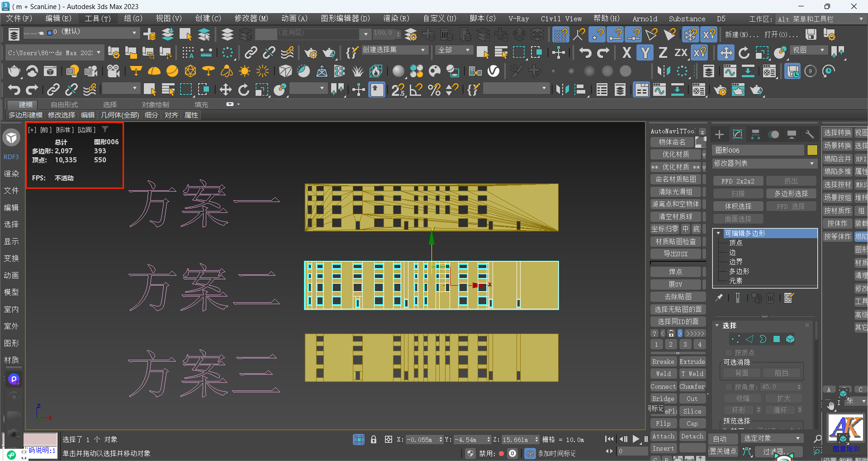Open the Modifier List dropdown
Viewport: 868px width, 461px height.
(x=764, y=163)
